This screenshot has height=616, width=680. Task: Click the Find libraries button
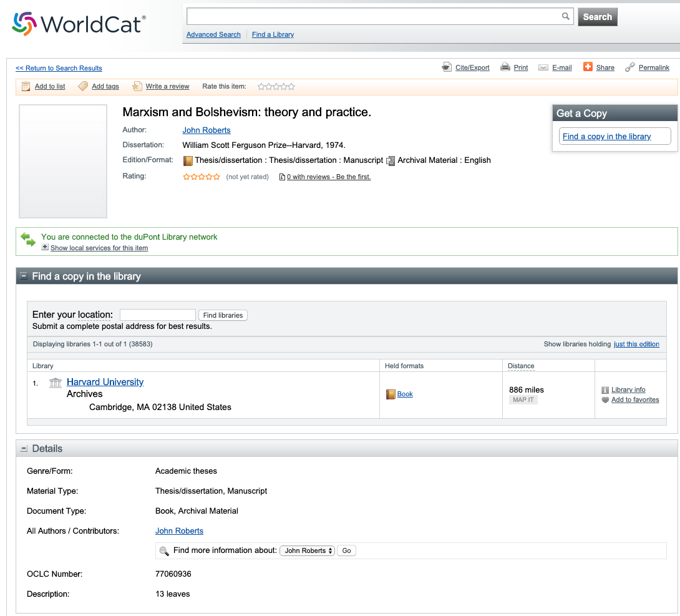tap(223, 315)
